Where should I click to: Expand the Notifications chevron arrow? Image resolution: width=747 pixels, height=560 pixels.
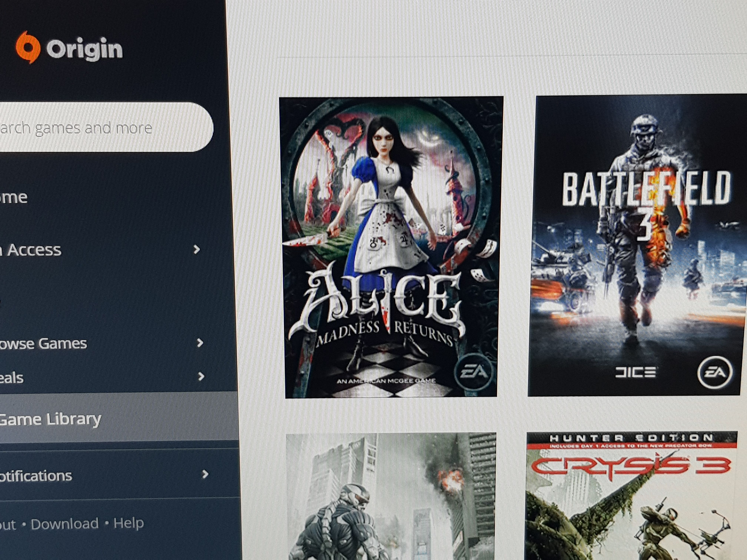[x=205, y=474]
